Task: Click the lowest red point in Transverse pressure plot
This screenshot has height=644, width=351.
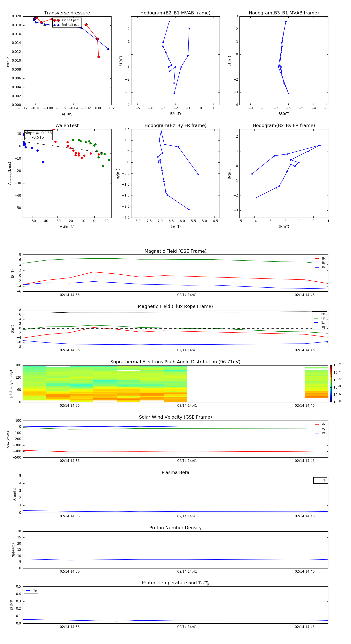Action: [x=99, y=57]
